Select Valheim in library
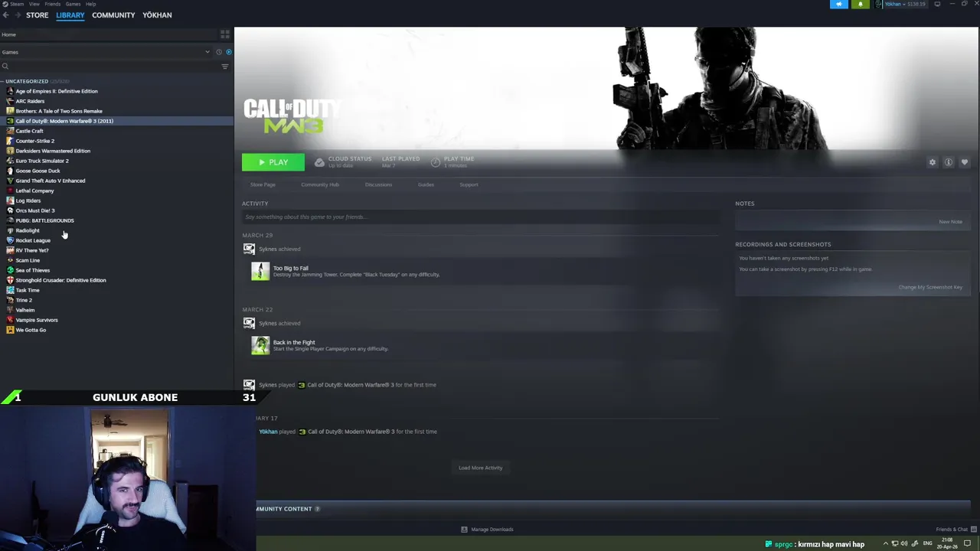 (x=25, y=310)
